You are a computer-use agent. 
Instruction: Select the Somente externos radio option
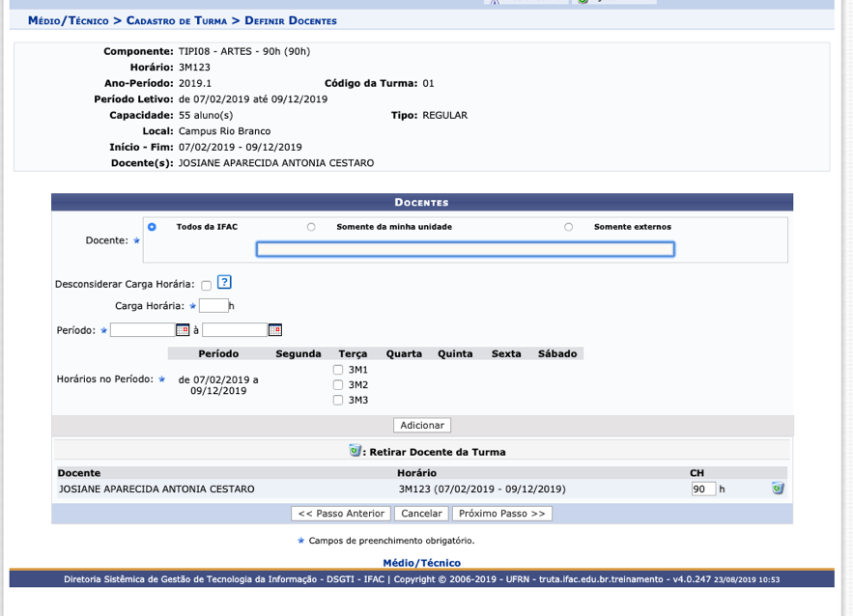568,227
